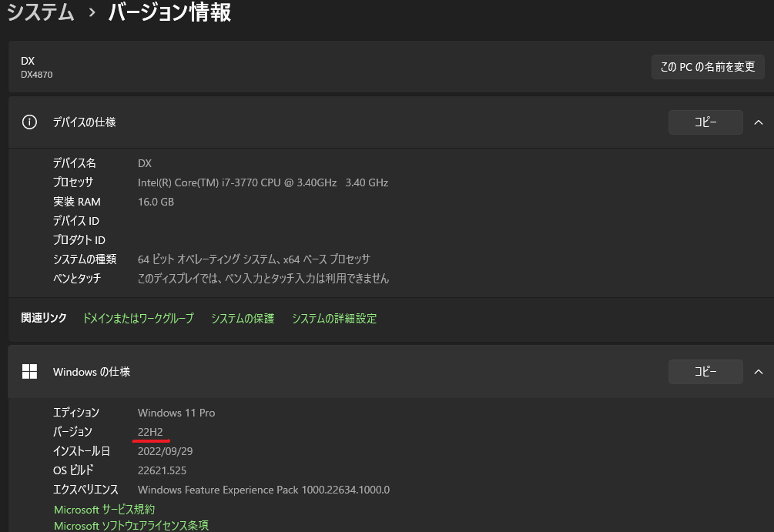The width and height of the screenshot is (774, 532).
Task: Click the バージョン情報 breadcrumb title
Action: (x=169, y=12)
